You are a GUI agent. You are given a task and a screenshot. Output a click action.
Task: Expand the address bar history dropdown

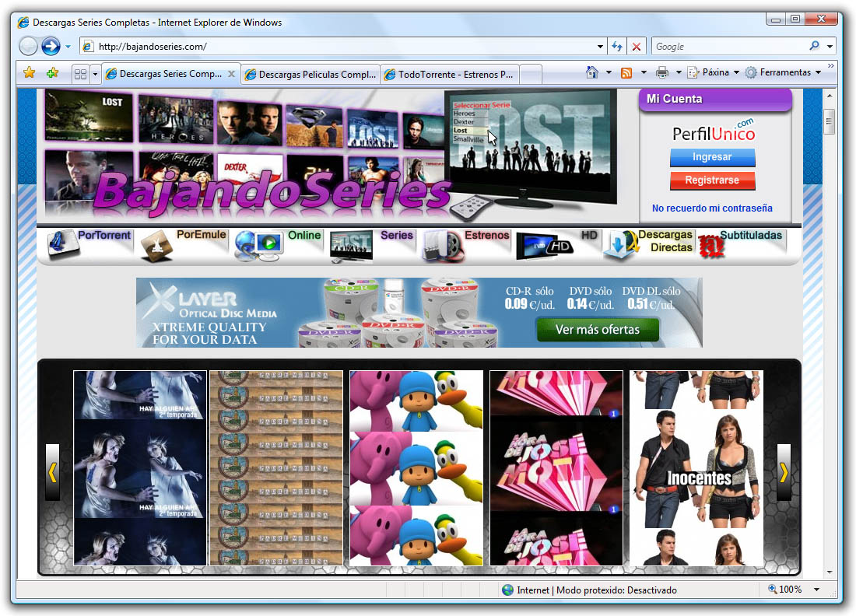[600, 47]
